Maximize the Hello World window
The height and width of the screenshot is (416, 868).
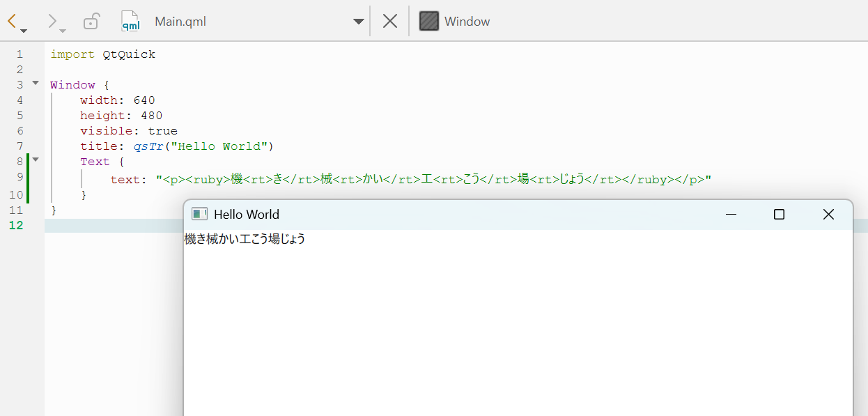click(x=779, y=215)
